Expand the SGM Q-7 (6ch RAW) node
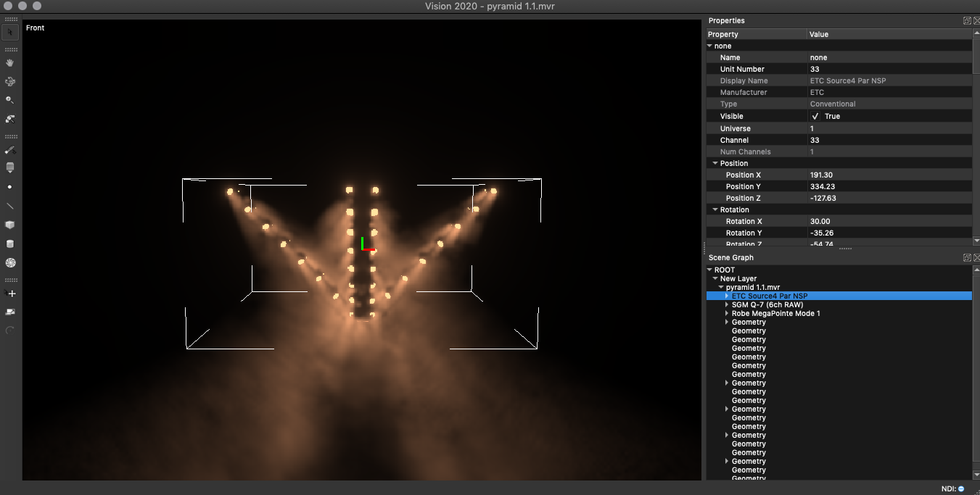This screenshot has height=495, width=980. tap(726, 305)
